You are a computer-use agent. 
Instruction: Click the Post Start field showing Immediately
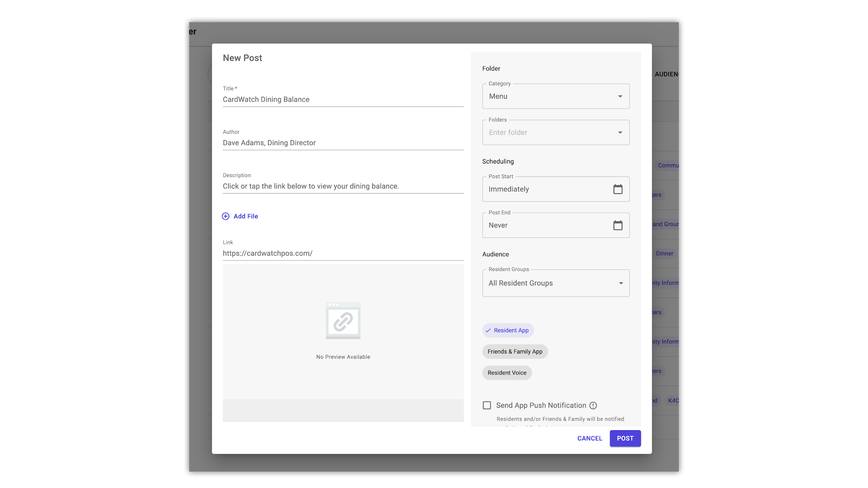(556, 189)
